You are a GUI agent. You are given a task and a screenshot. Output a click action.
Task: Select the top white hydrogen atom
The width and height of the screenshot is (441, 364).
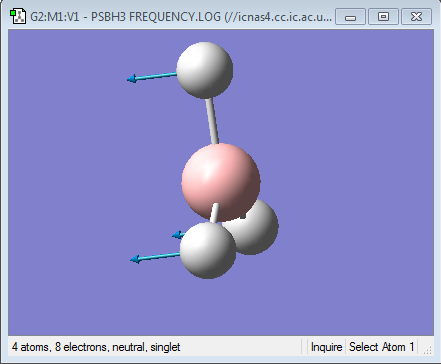tap(205, 70)
